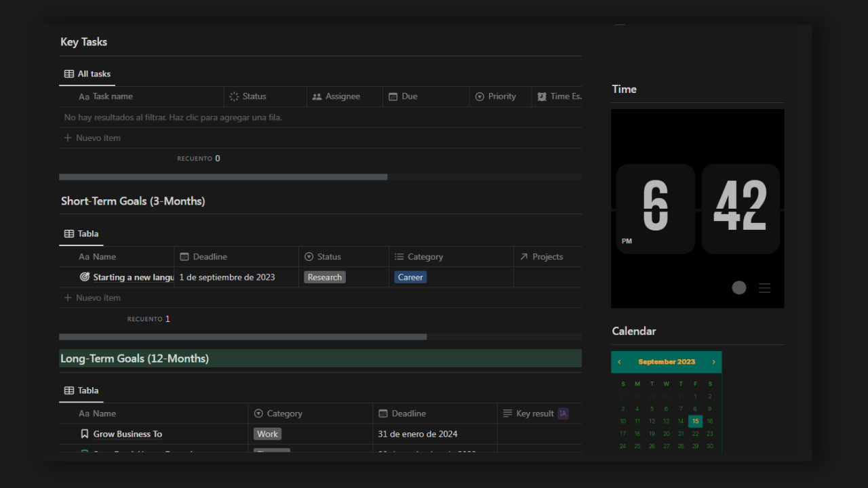The width and height of the screenshot is (868, 488).
Task: Click the Key Tasks horizontal scrollbar
Action: click(223, 177)
